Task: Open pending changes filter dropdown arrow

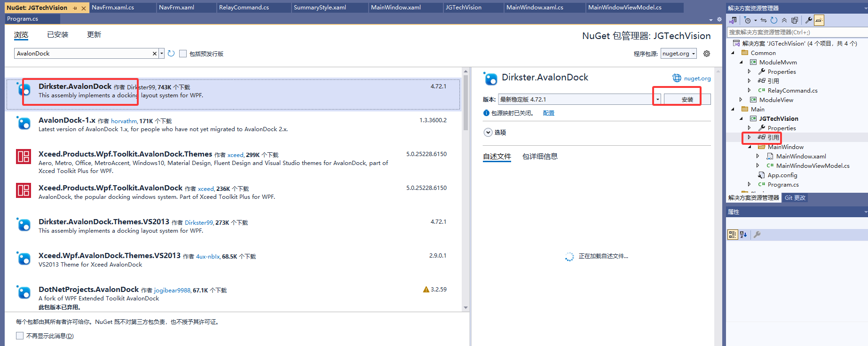Action: tap(756, 20)
